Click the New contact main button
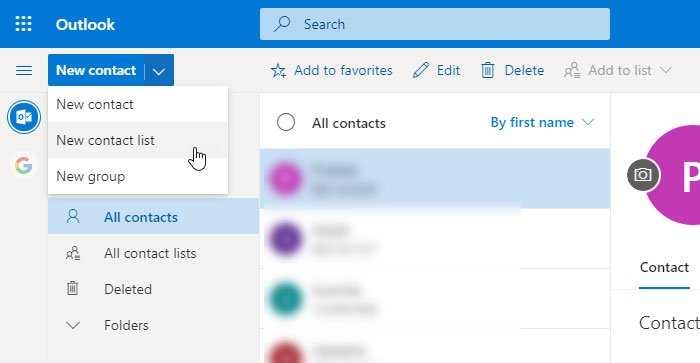Image resolution: width=700 pixels, height=363 pixels. tap(96, 70)
